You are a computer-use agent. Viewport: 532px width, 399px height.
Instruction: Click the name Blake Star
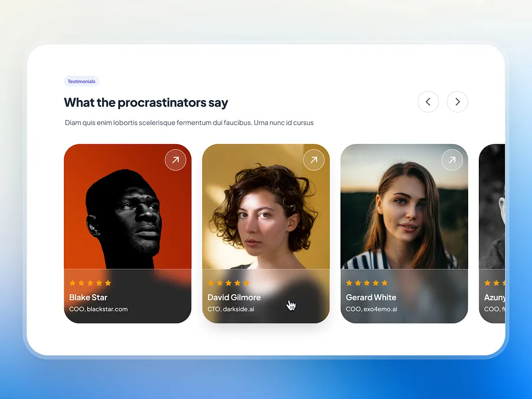click(x=88, y=297)
